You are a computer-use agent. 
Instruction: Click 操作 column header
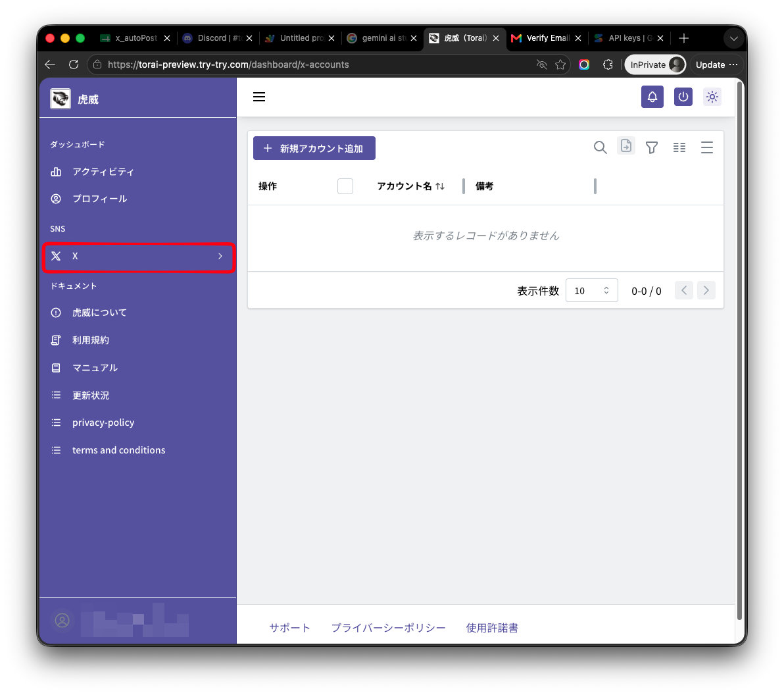click(268, 186)
